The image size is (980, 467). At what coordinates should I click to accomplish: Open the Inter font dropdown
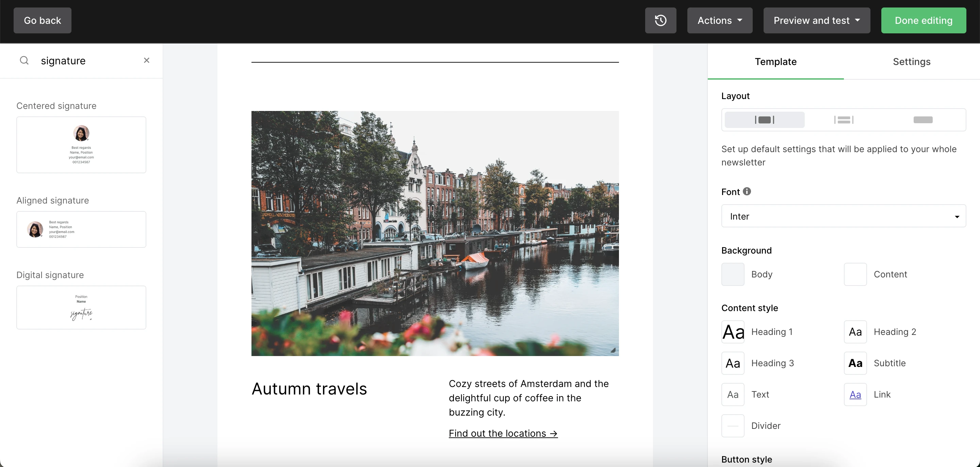tap(843, 216)
